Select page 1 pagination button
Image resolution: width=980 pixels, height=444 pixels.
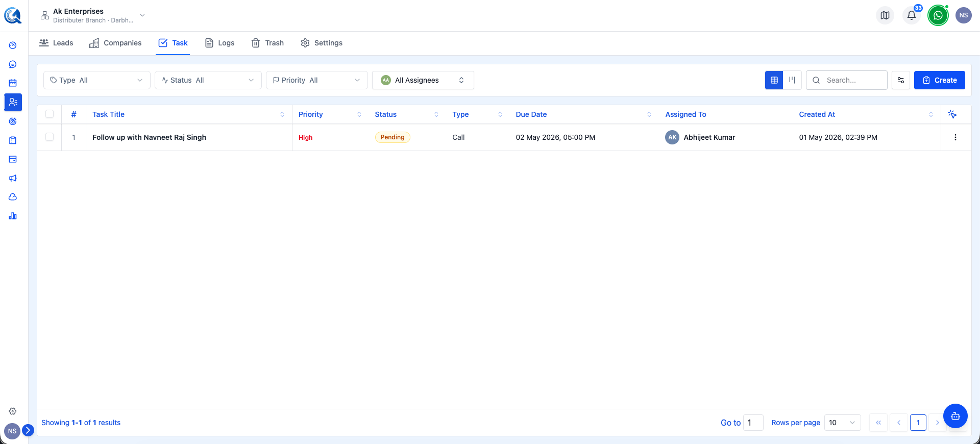pyautogui.click(x=918, y=423)
